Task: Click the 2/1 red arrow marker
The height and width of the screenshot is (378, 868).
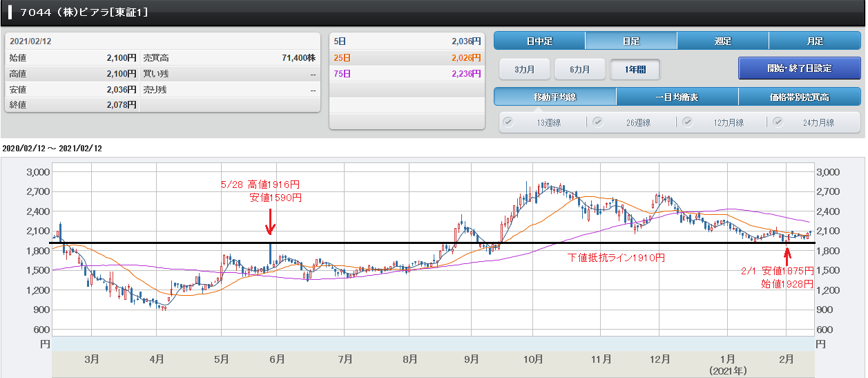Action: [787, 257]
